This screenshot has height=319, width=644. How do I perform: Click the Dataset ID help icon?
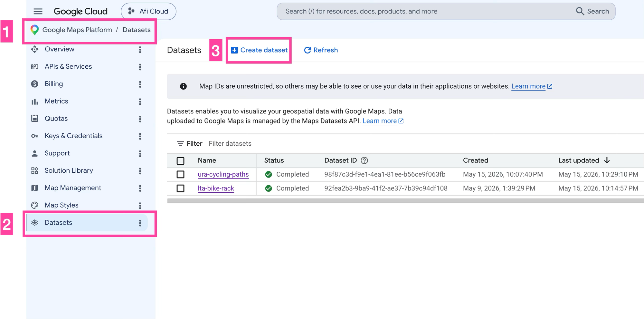[364, 160]
